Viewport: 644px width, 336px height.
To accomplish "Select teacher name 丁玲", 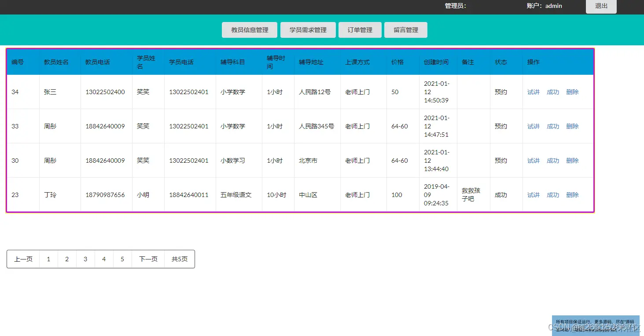I will 50,195.
